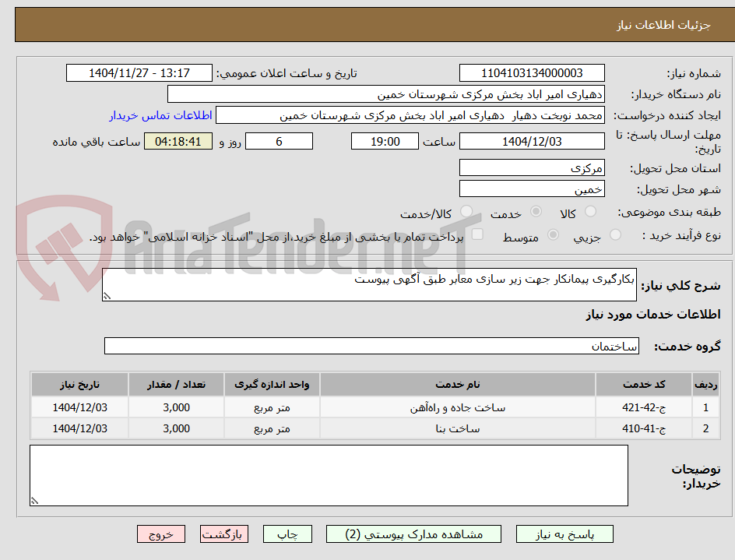Click the چاپ print button
735x560 pixels.
click(x=287, y=534)
